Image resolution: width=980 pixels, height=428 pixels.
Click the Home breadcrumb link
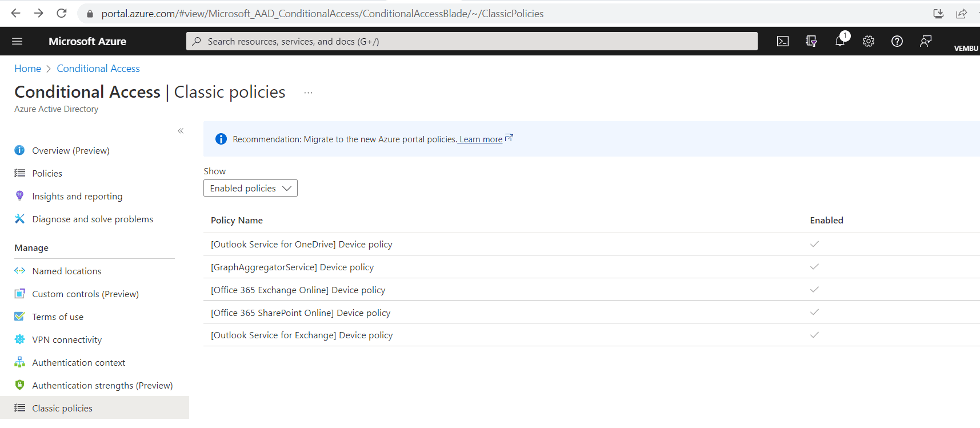coord(27,69)
